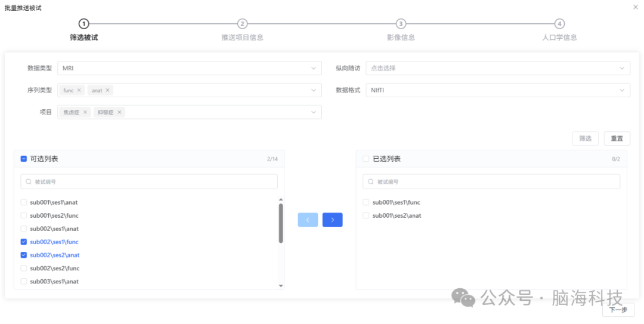The width and height of the screenshot is (644, 324).
Task: Click the move-left arrow transfer button
Action: [308, 220]
